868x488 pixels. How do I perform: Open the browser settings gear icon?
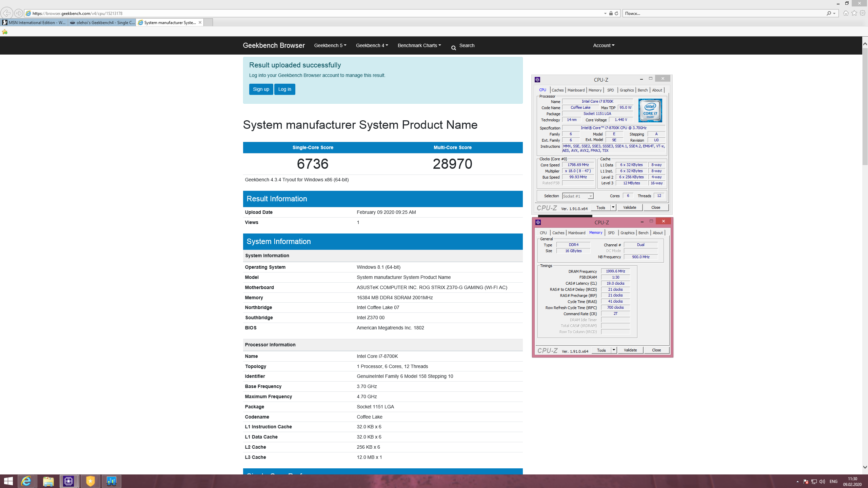863,13
